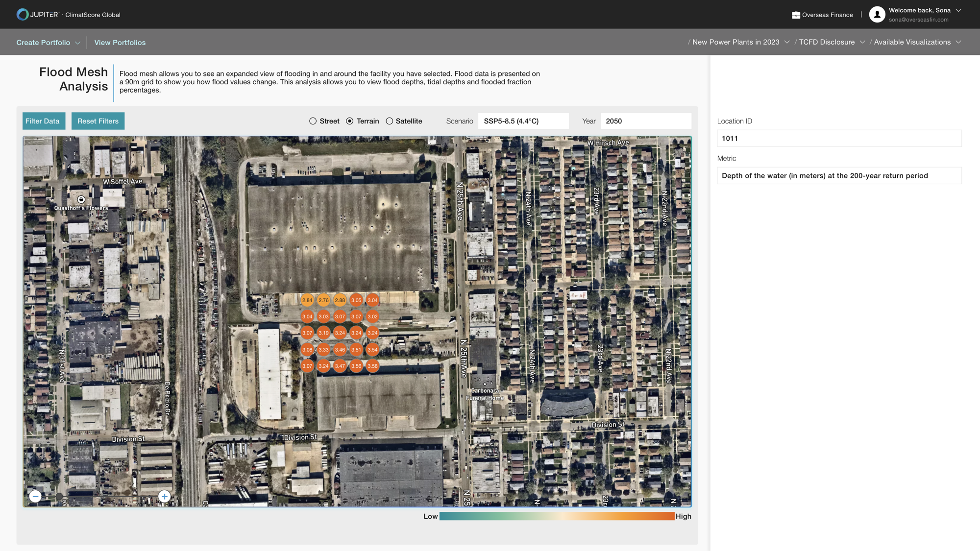Select the 3.03 flood depth circle
This screenshot has height=551, width=980.
coord(323,316)
